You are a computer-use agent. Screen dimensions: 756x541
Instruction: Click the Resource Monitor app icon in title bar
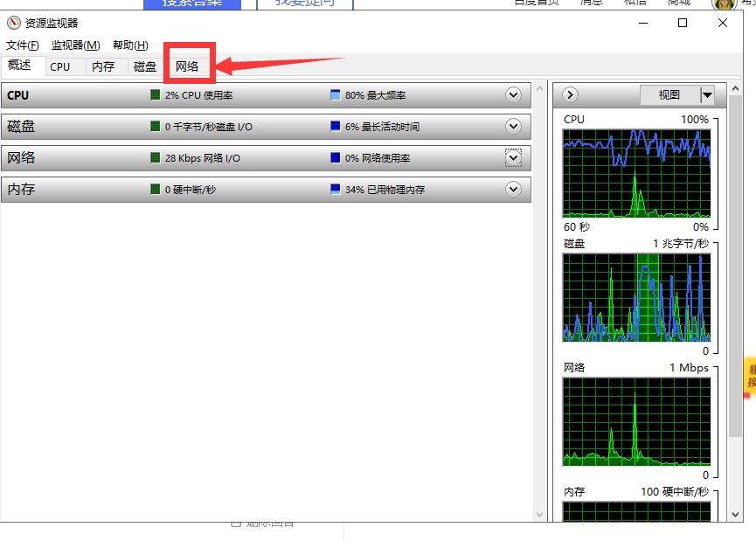click(x=12, y=24)
